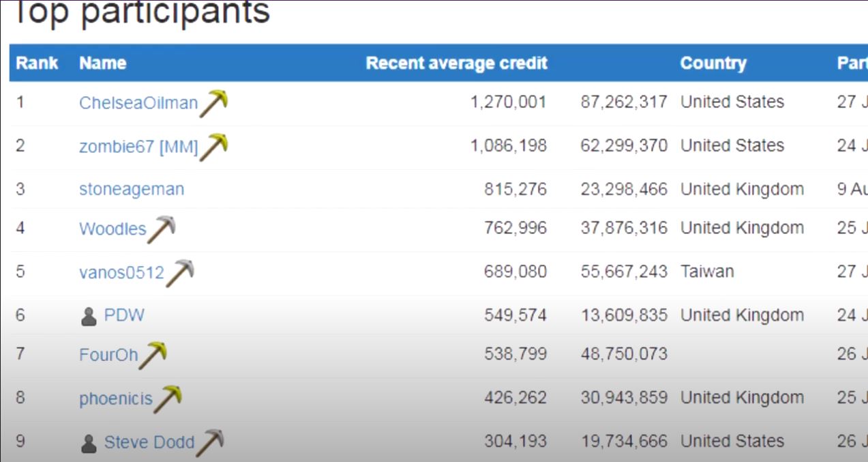Open the phoenicis profile link
Viewport: 868px width, 462px height.
pos(116,399)
